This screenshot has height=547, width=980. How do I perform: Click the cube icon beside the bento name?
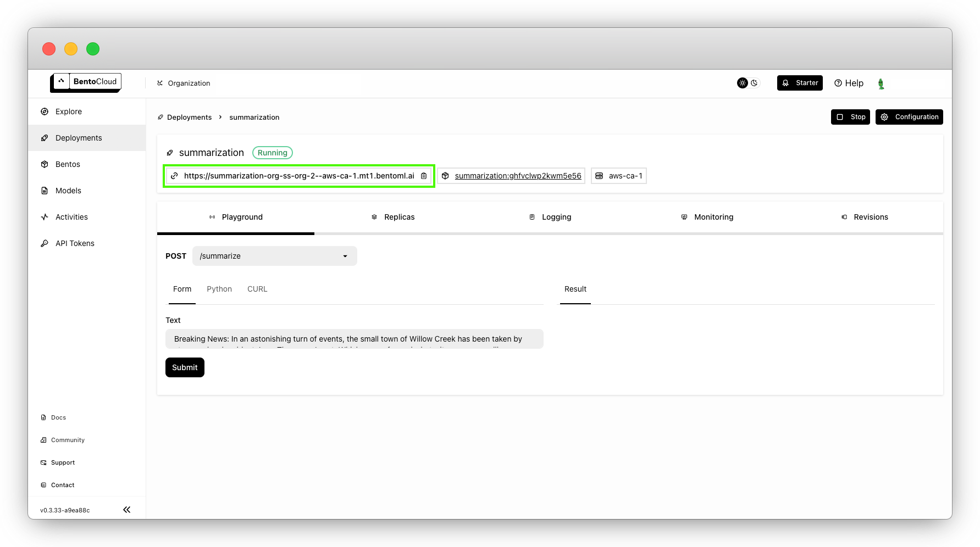pos(445,176)
